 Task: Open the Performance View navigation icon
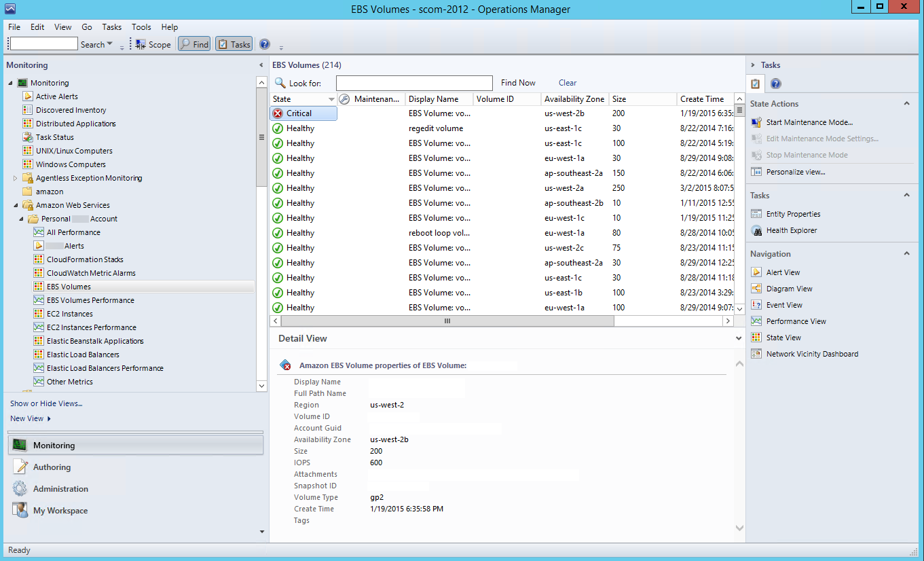tap(756, 321)
